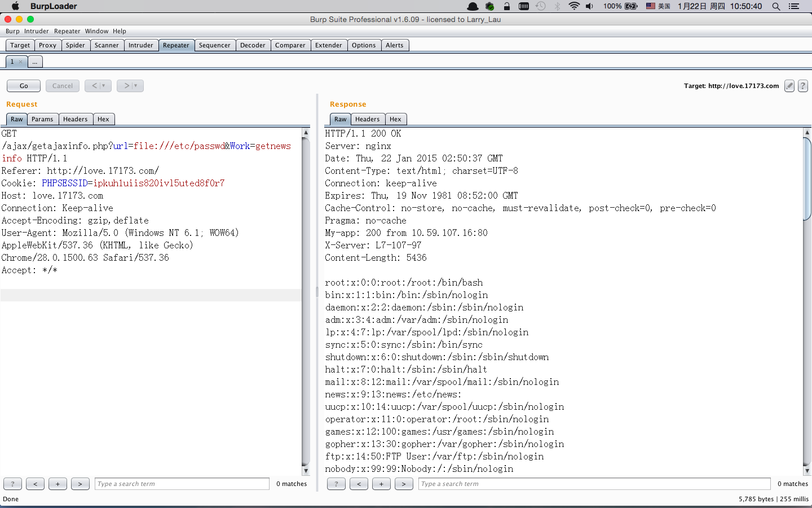Go to previous search match in Response pane
Image resolution: width=812 pixels, height=508 pixels.
tap(359, 484)
